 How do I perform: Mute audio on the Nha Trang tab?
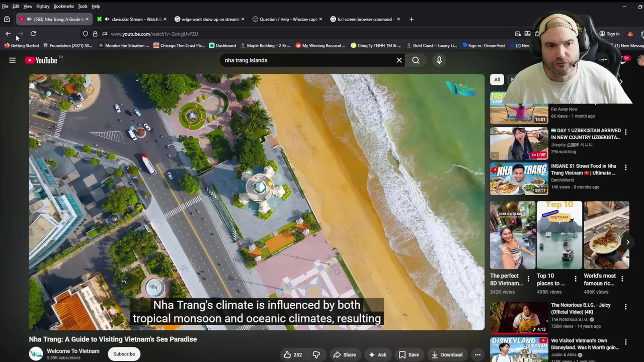(29, 19)
